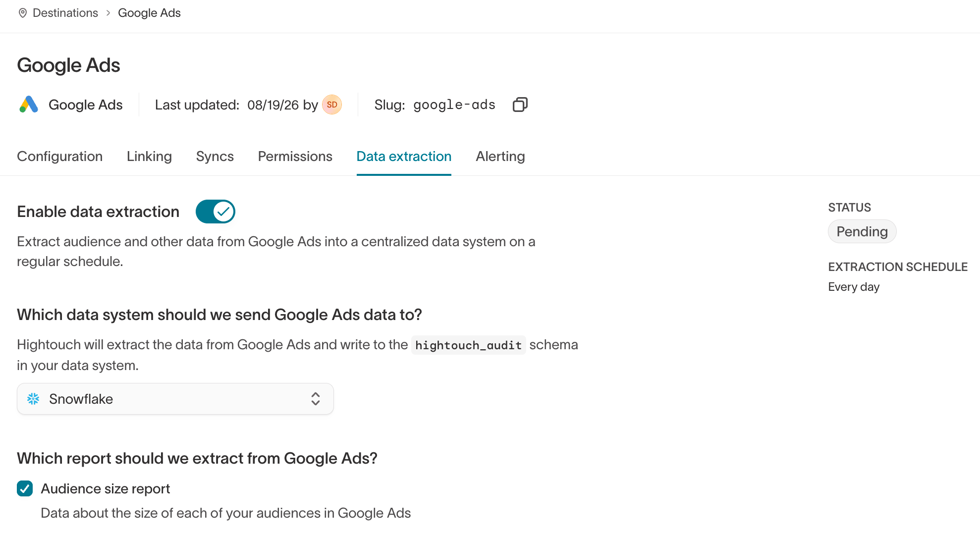Click the Every day schedule value
This screenshot has width=980, height=535.
coord(854,287)
